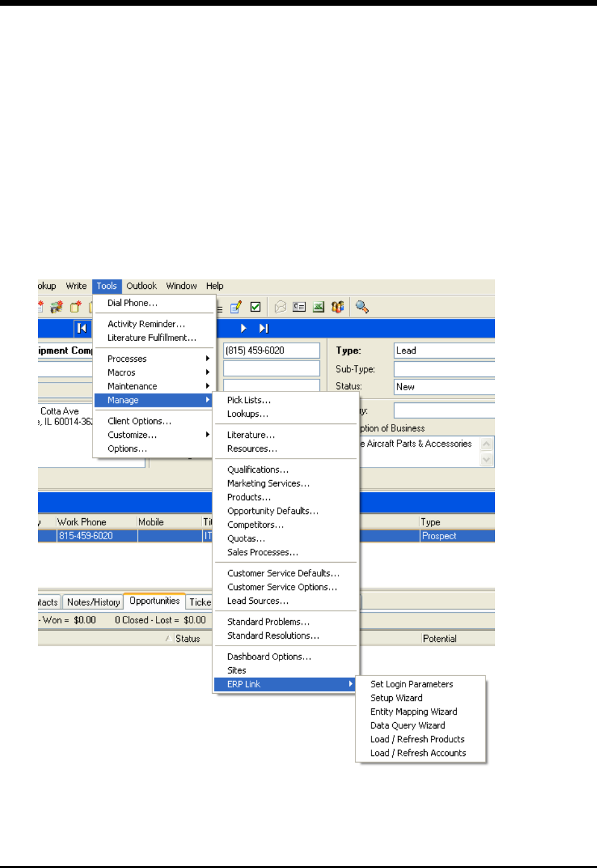This screenshot has height=868, width=597.
Task: Choose Dial Phone from Tools menu
Action: (x=155, y=303)
